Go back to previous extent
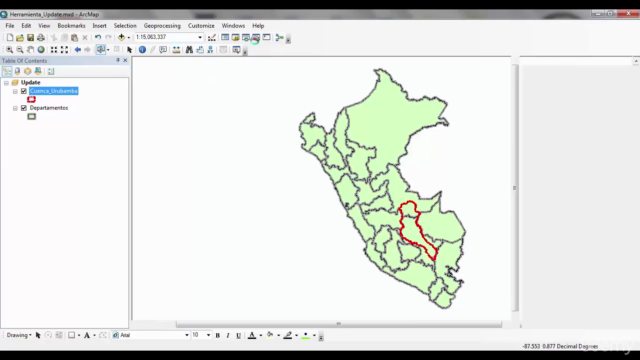 78,50
